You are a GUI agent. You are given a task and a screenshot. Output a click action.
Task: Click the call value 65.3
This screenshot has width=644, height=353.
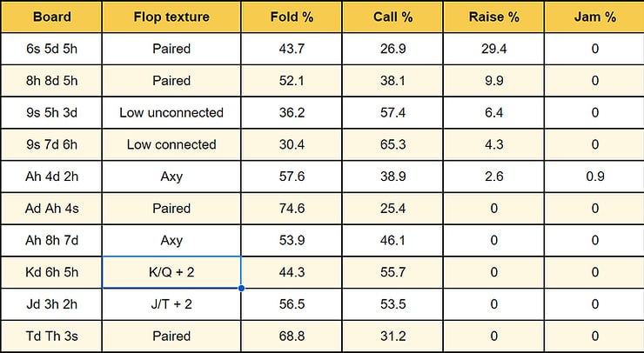pos(392,144)
